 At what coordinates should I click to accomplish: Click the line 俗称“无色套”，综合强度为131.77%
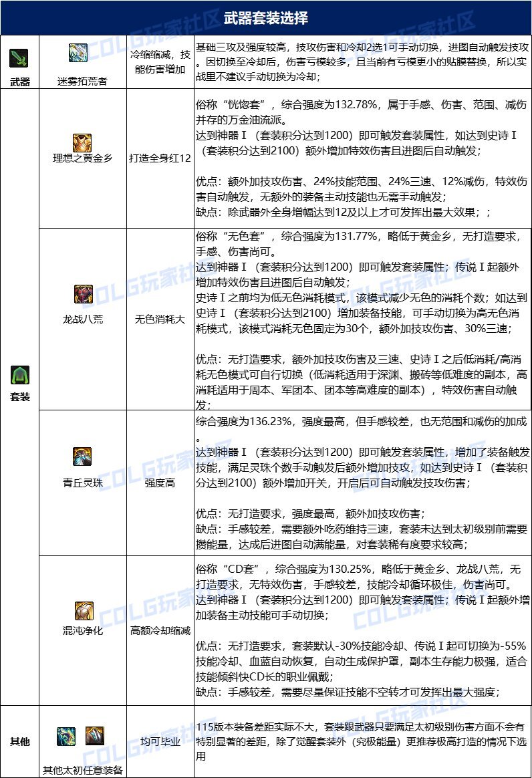[x=358, y=236]
